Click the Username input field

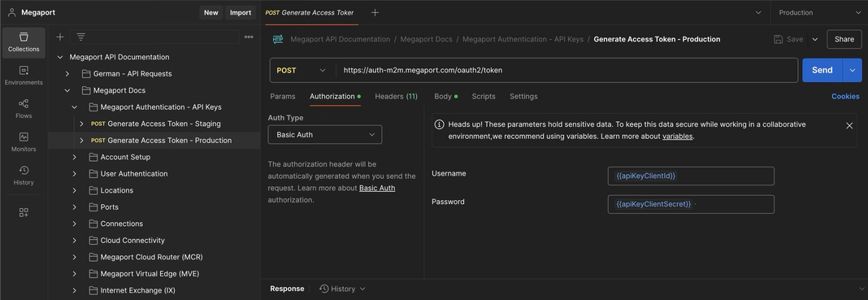pyautogui.click(x=691, y=176)
